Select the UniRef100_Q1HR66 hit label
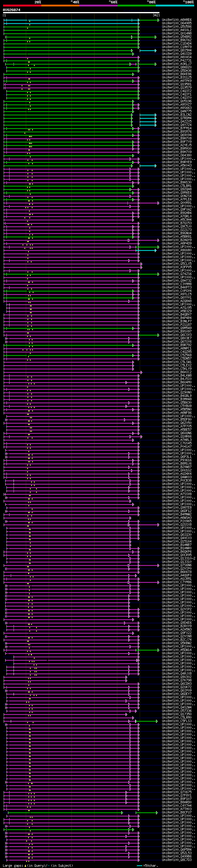The image size is (197, 868). tap(177, 436)
